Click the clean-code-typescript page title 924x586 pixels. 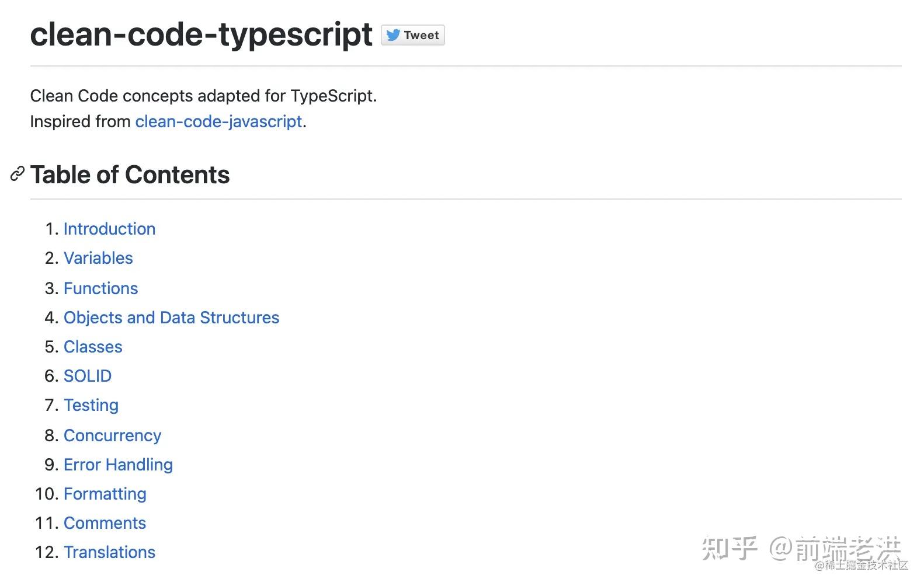[x=201, y=34]
